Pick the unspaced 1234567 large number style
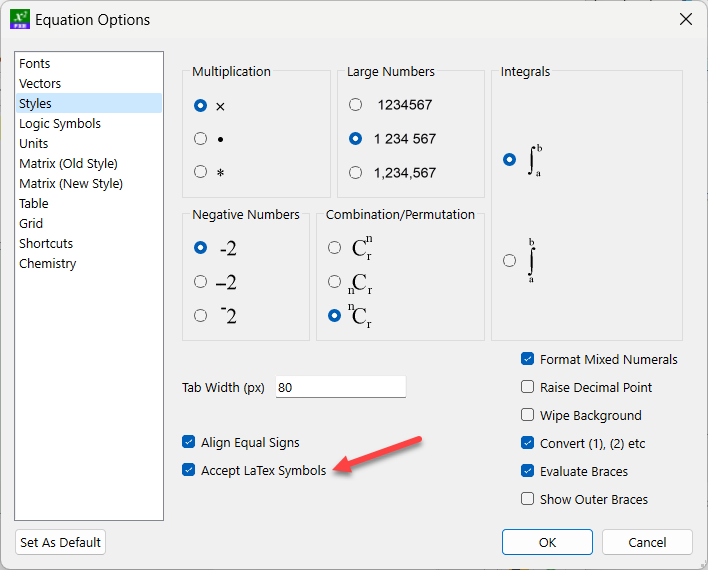This screenshot has width=708, height=570. 355,105
